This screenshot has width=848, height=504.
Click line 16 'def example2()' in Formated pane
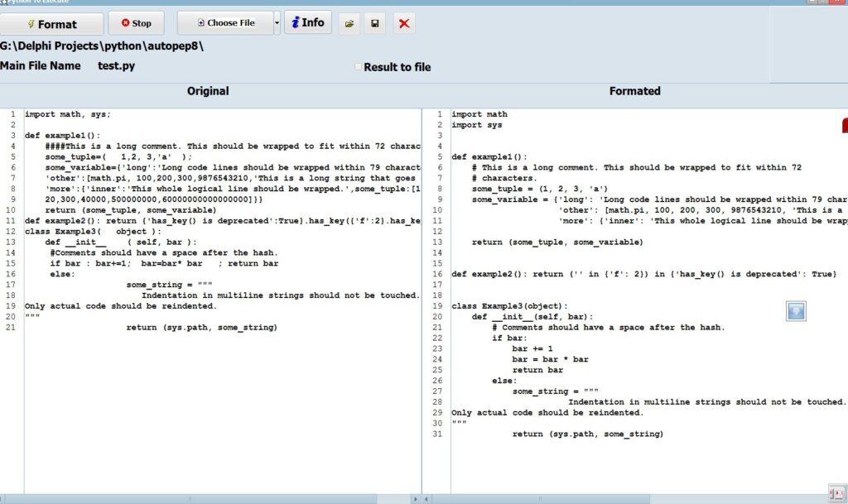pos(644,275)
